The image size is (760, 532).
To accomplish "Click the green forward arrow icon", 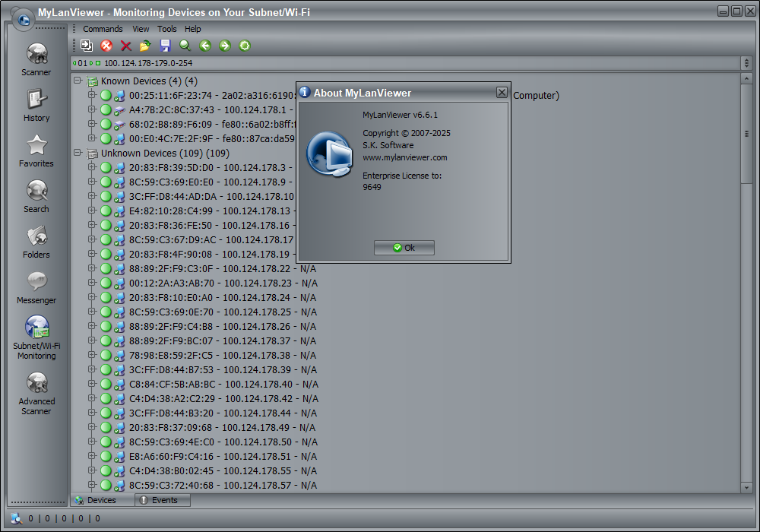I will click(224, 46).
